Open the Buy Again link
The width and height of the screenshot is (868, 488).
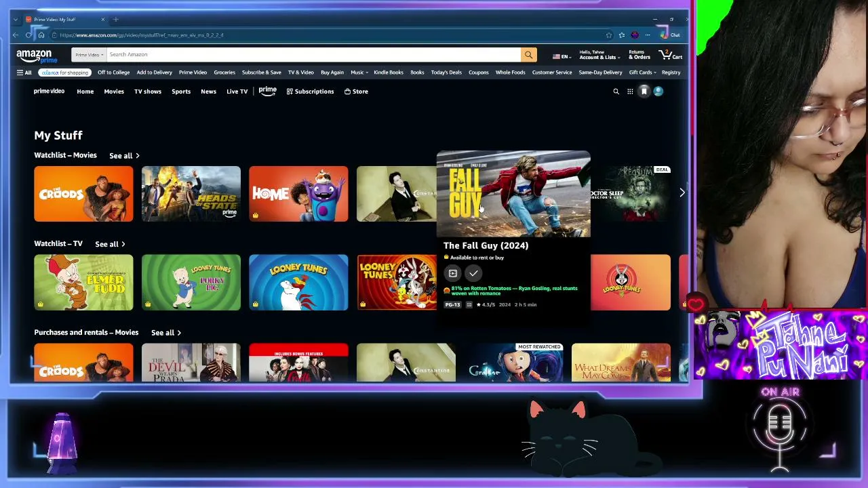pyautogui.click(x=332, y=73)
